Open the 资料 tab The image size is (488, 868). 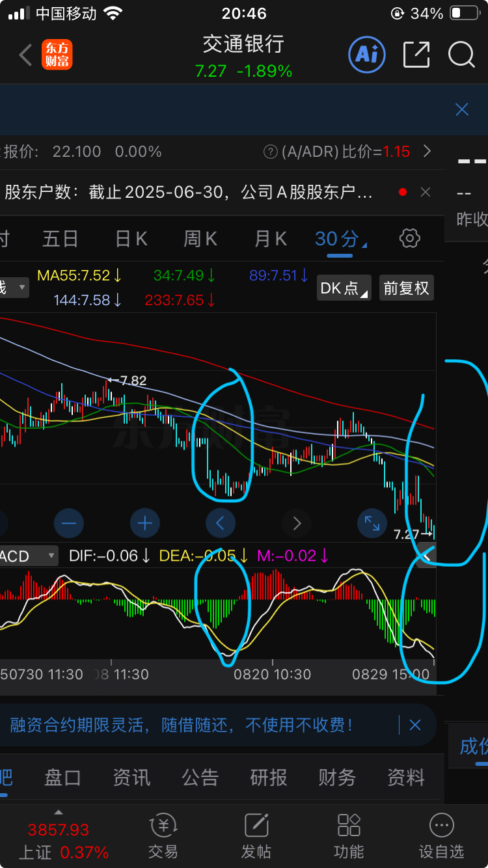(x=405, y=778)
